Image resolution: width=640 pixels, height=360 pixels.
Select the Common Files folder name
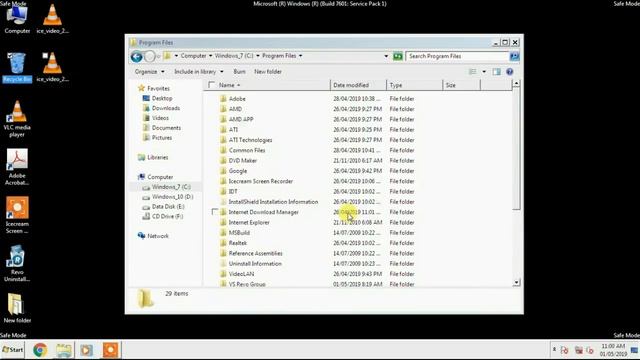pyautogui.click(x=247, y=150)
